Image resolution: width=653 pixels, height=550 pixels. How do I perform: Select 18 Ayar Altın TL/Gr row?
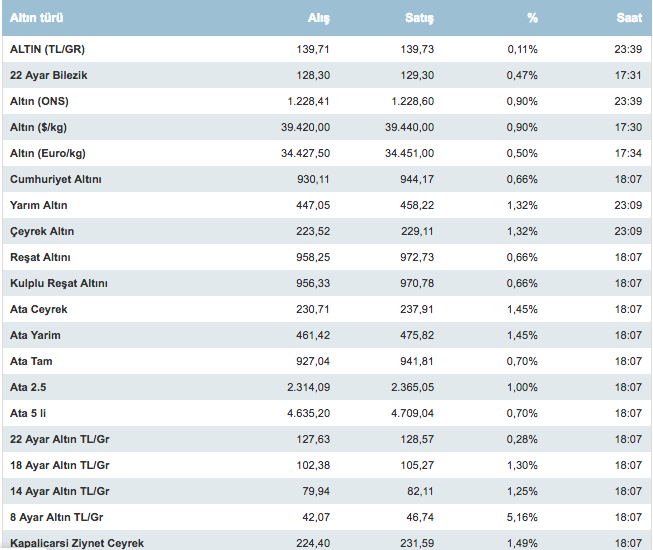(60, 465)
